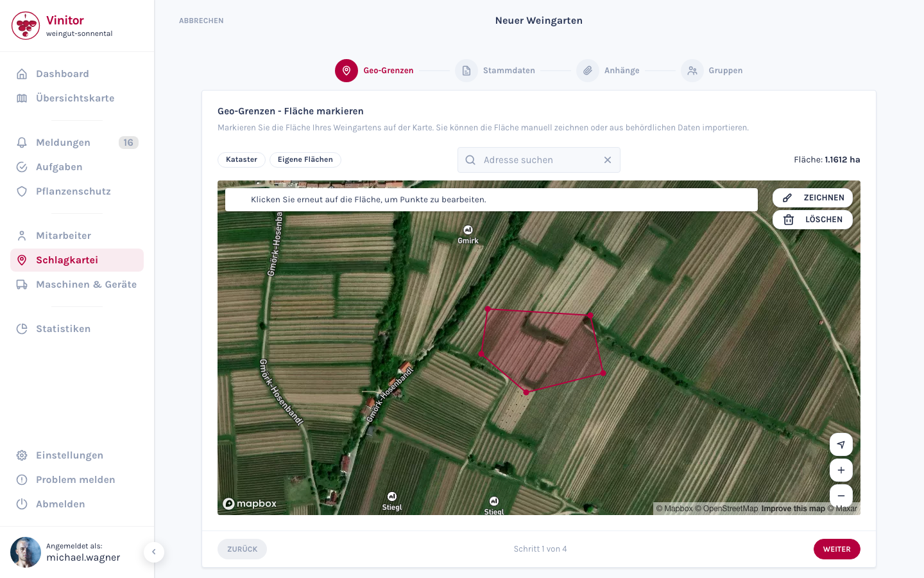
Task: Zoom in on the map
Action: coord(841,470)
